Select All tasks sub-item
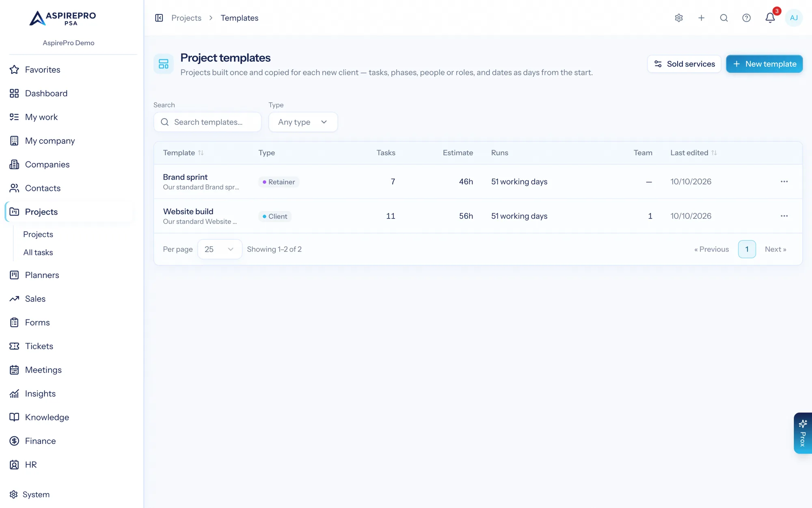Image resolution: width=812 pixels, height=508 pixels. click(38, 252)
